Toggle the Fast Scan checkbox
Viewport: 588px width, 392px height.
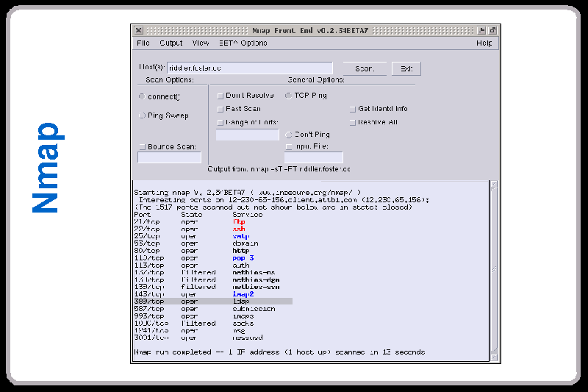coord(220,109)
